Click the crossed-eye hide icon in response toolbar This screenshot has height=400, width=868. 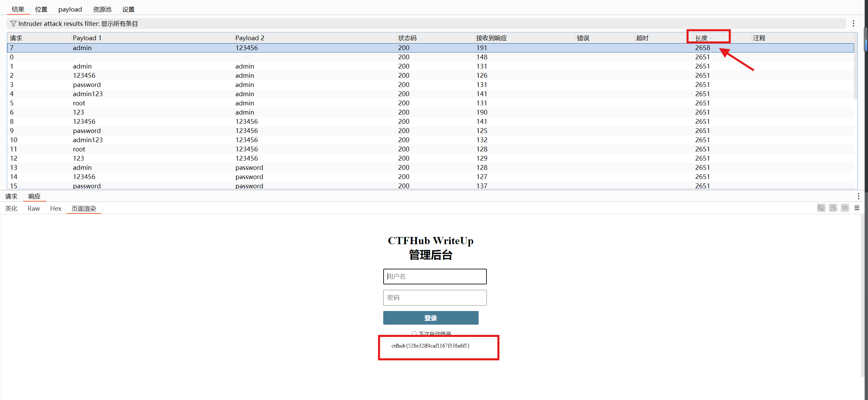click(x=821, y=208)
